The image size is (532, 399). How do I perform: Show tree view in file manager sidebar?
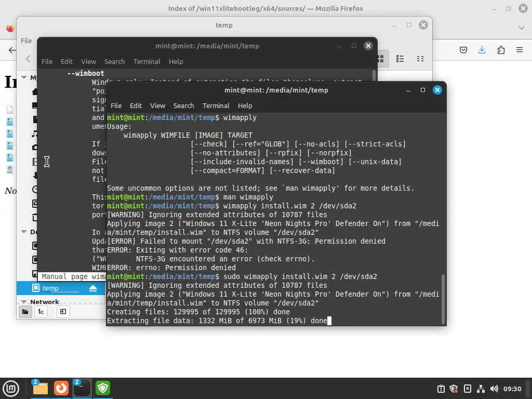pos(41,312)
